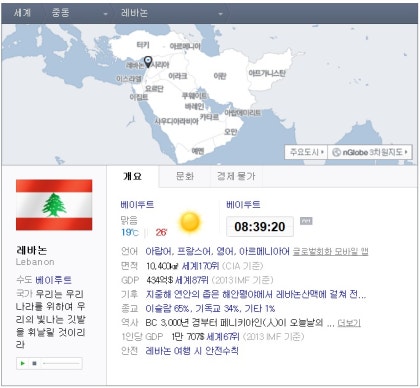420x388 pixels.
Task: Play the national anthem audio
Action: (23, 363)
